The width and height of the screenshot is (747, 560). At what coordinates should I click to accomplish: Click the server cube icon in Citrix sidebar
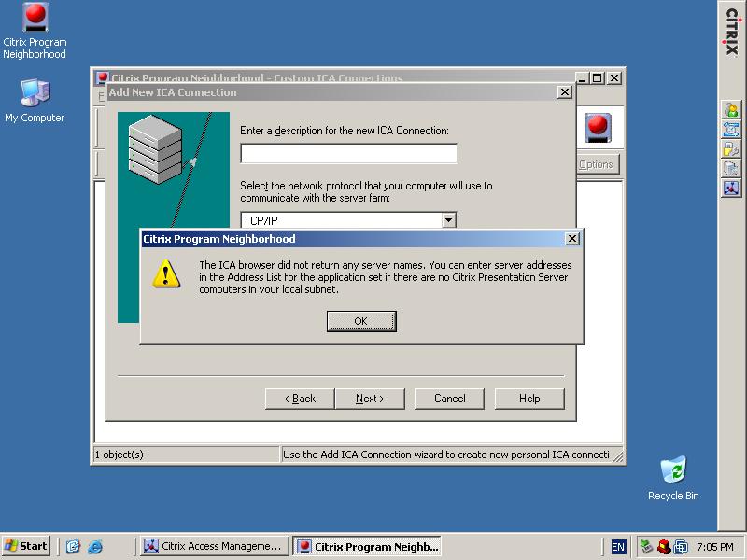coord(731,169)
